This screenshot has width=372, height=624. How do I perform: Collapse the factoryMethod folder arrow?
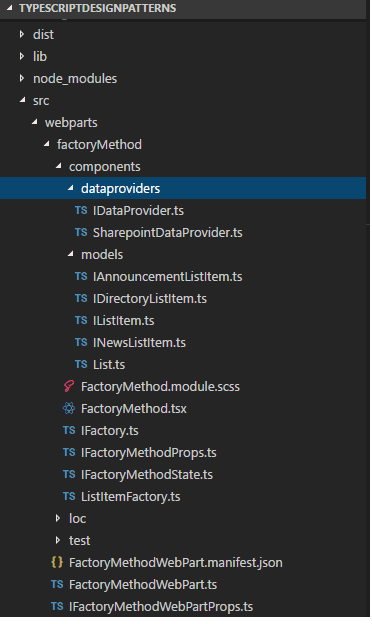[47, 144]
